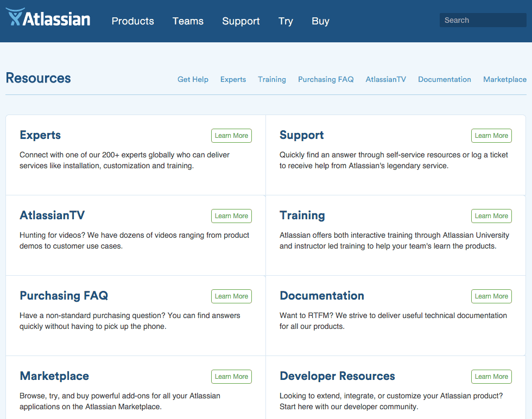Viewport: 532px width, 419px height.
Task: Open the Support menu in header
Action: tap(241, 21)
